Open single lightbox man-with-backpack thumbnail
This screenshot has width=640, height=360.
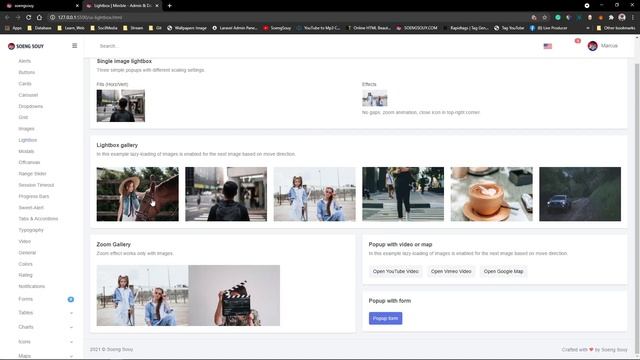pos(121,106)
